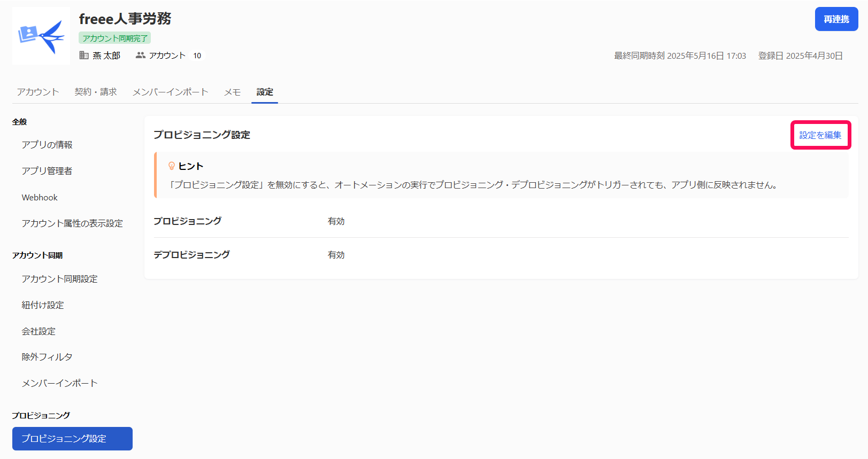
Task: Click the building icon beside 燕 太郎
Action: [84, 55]
